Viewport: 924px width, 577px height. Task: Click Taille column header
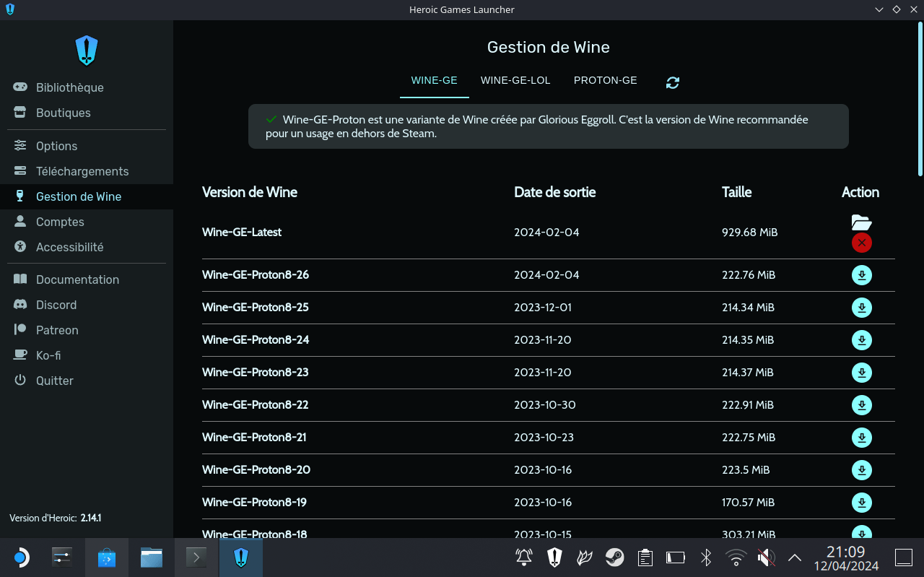tap(737, 192)
